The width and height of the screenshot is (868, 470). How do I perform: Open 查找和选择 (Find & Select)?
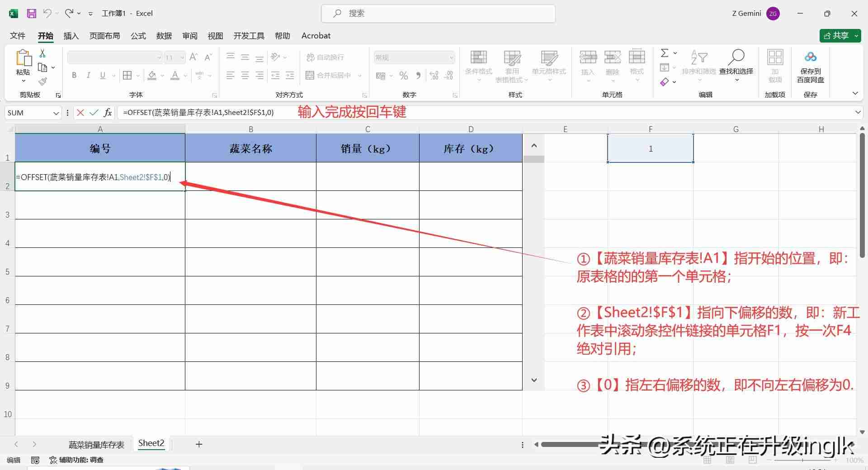(736, 66)
